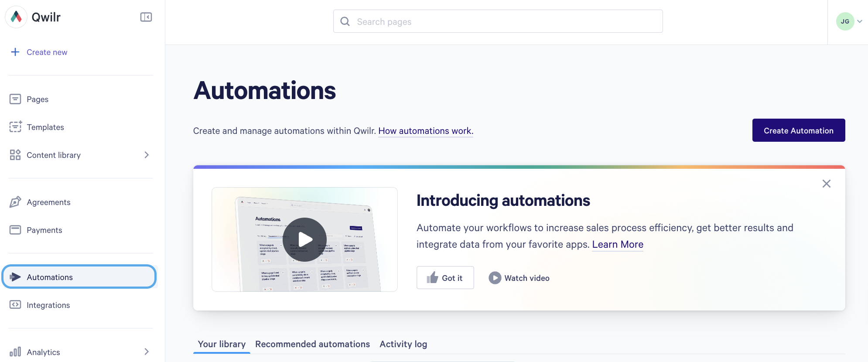The width and height of the screenshot is (868, 362).
Task: Collapse the sidebar panel icon
Action: pyautogui.click(x=146, y=17)
